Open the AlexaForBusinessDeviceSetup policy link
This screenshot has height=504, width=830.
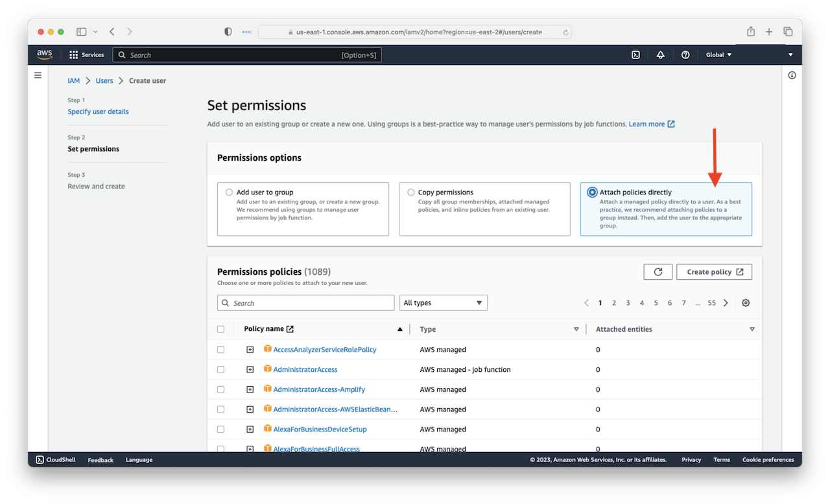pos(320,430)
